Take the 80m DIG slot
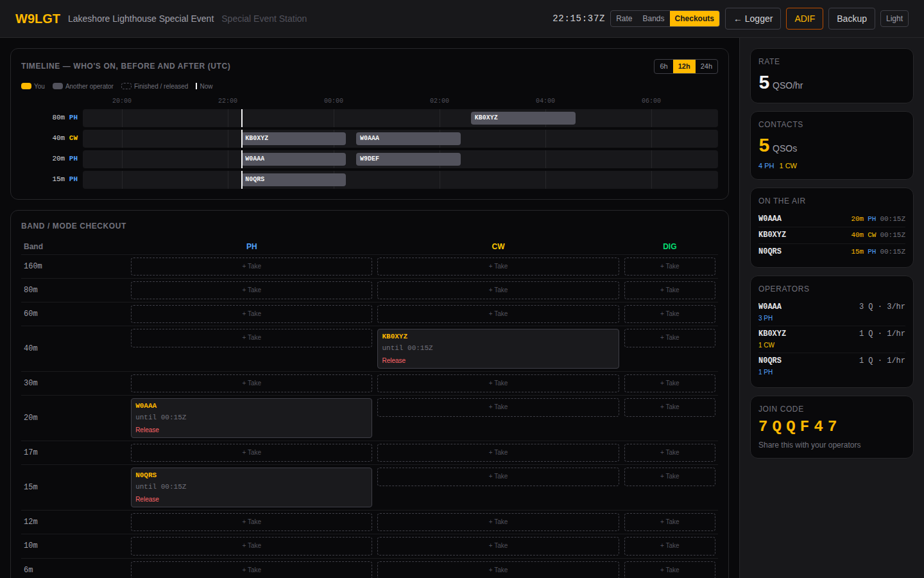The height and width of the screenshot is (578, 924). pyautogui.click(x=670, y=290)
